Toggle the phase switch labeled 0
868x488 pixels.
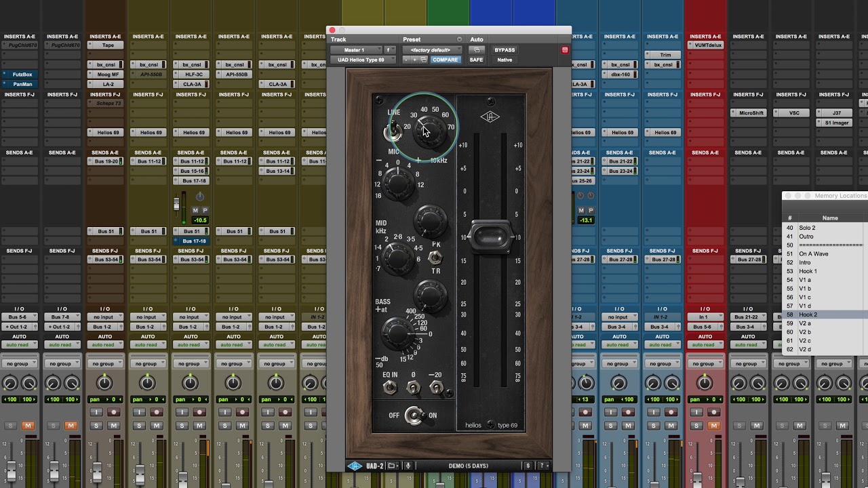(413, 388)
